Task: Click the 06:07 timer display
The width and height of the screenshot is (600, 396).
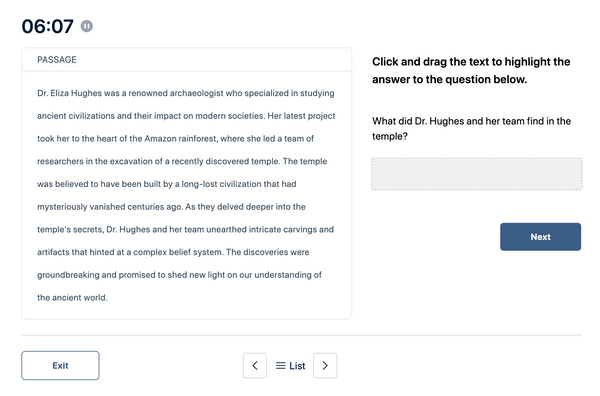Action: coord(47,26)
